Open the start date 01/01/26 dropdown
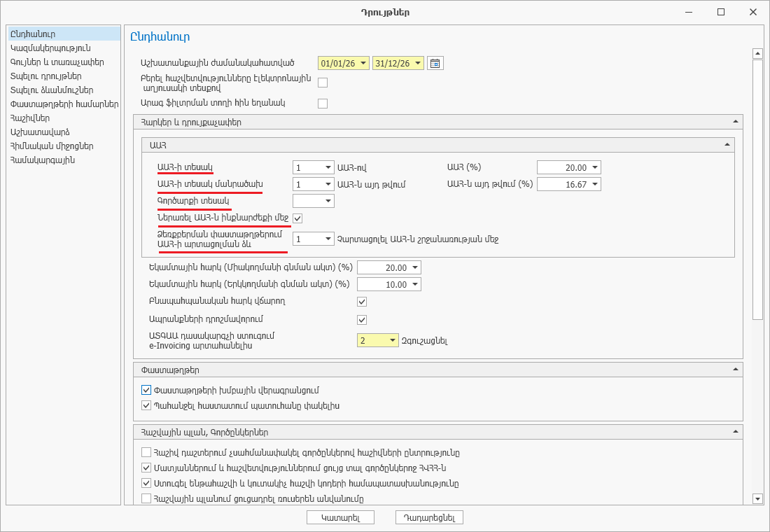Viewport: 770px width, 532px height. (x=363, y=64)
